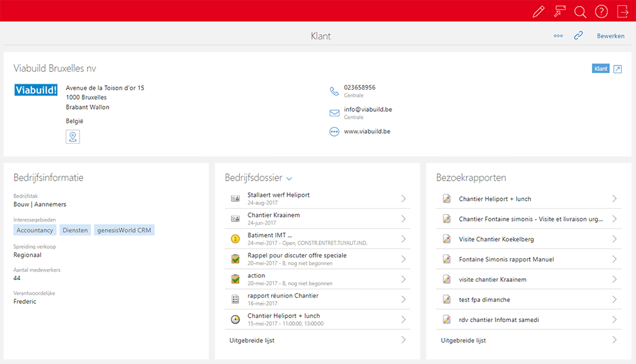Open rapport réunion Chantier chevron
The height and width of the screenshot is (364, 636).
[x=404, y=300]
